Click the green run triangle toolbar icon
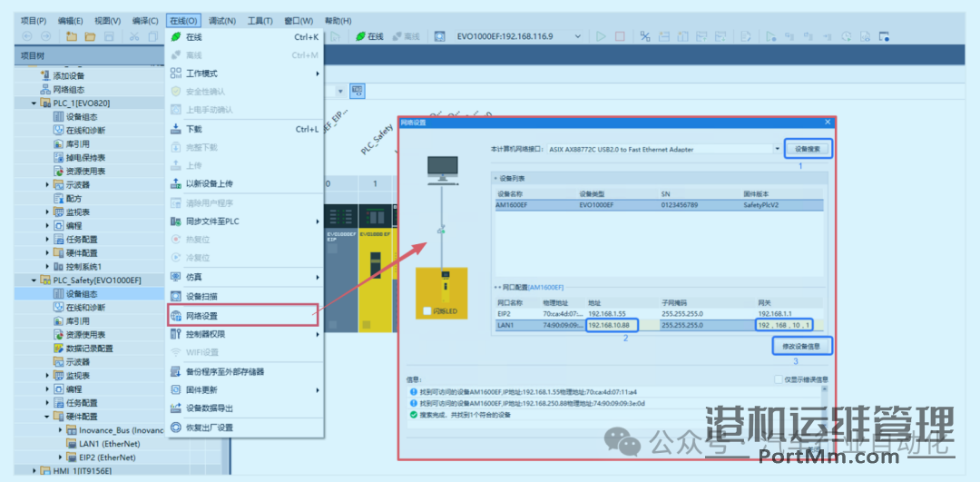 coord(601,36)
